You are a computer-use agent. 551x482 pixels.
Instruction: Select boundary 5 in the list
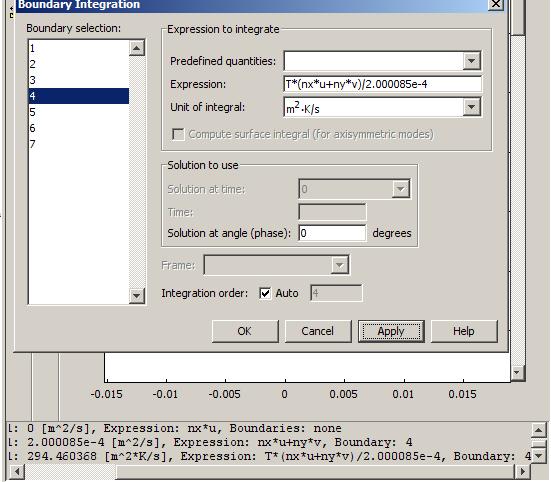click(x=78, y=112)
